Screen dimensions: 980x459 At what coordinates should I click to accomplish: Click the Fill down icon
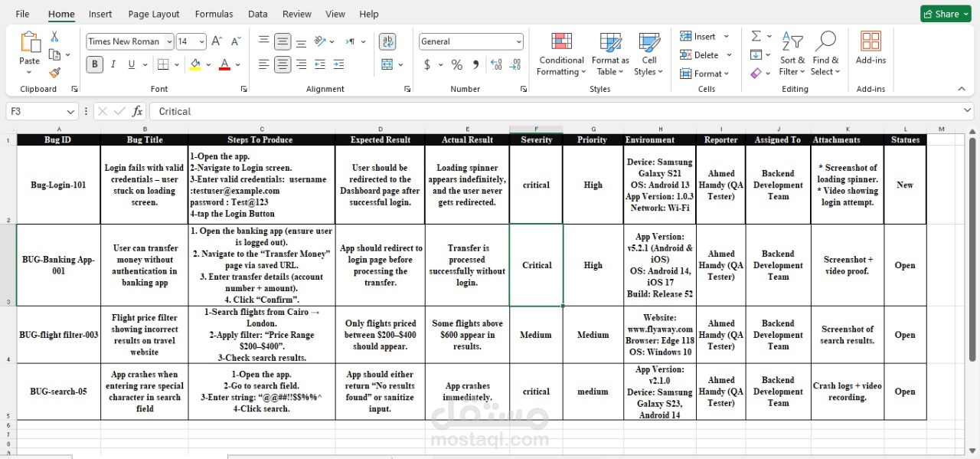coord(756,54)
